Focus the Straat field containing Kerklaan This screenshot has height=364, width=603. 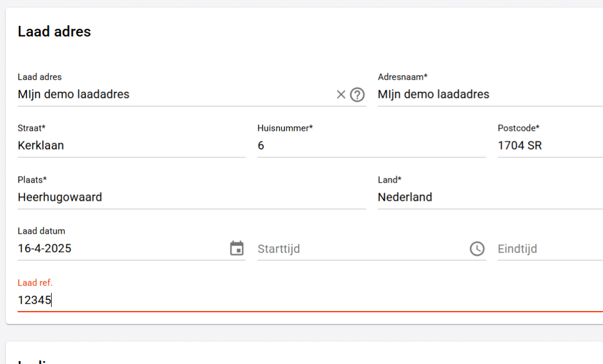tap(131, 145)
